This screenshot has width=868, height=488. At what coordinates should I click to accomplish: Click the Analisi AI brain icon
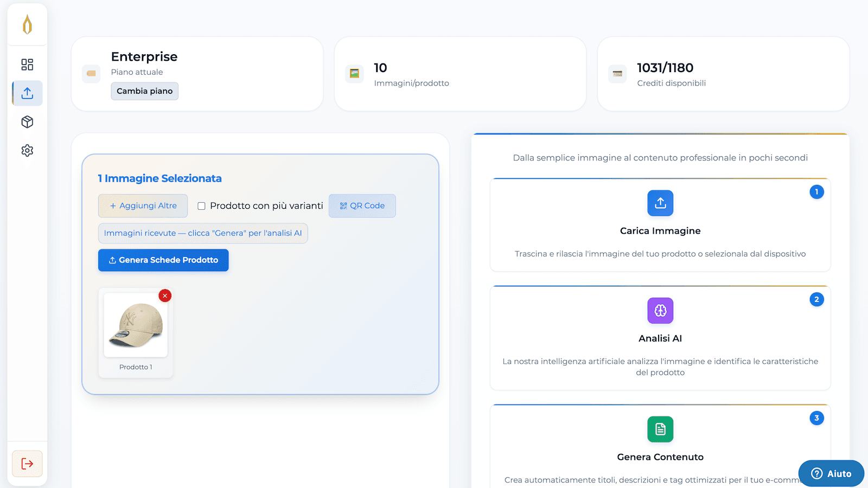pyautogui.click(x=660, y=311)
